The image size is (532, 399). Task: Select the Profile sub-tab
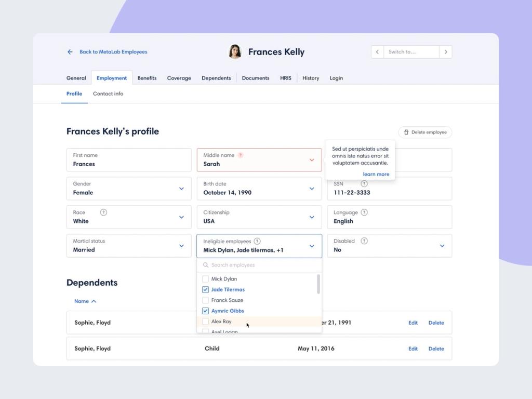[74, 94]
